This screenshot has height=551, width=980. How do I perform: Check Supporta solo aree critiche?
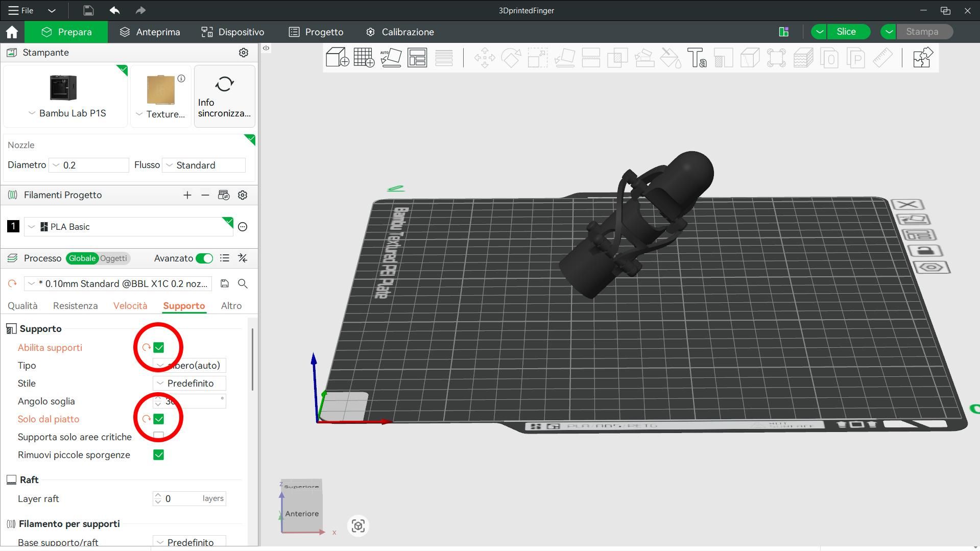159,437
